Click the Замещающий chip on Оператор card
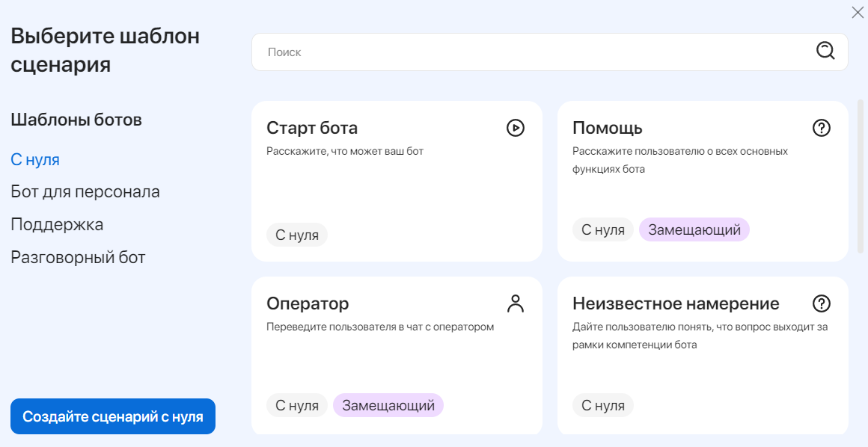The height and width of the screenshot is (447, 868). point(388,405)
